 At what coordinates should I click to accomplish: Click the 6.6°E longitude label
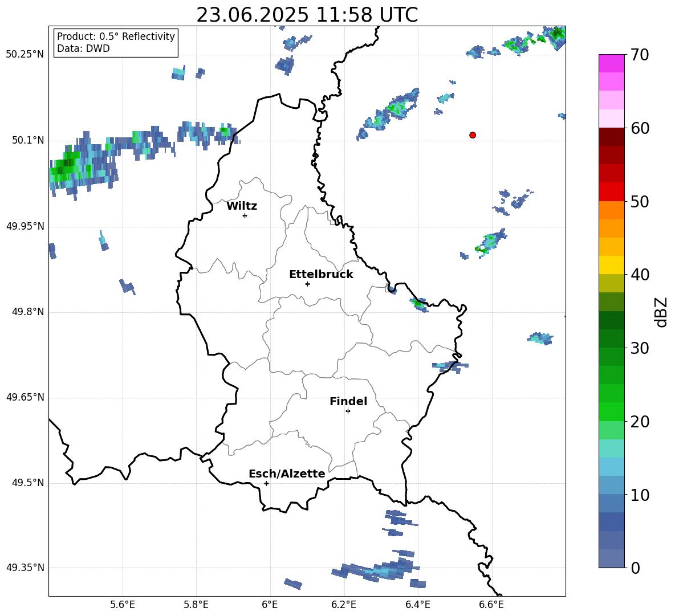click(x=491, y=605)
